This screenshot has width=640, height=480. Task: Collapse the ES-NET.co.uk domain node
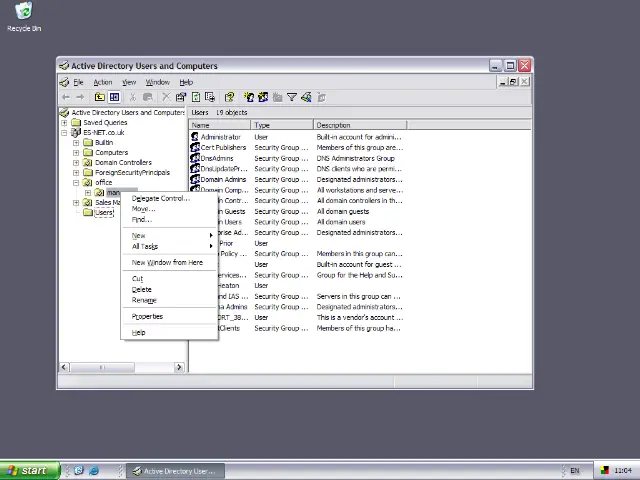pyautogui.click(x=64, y=133)
